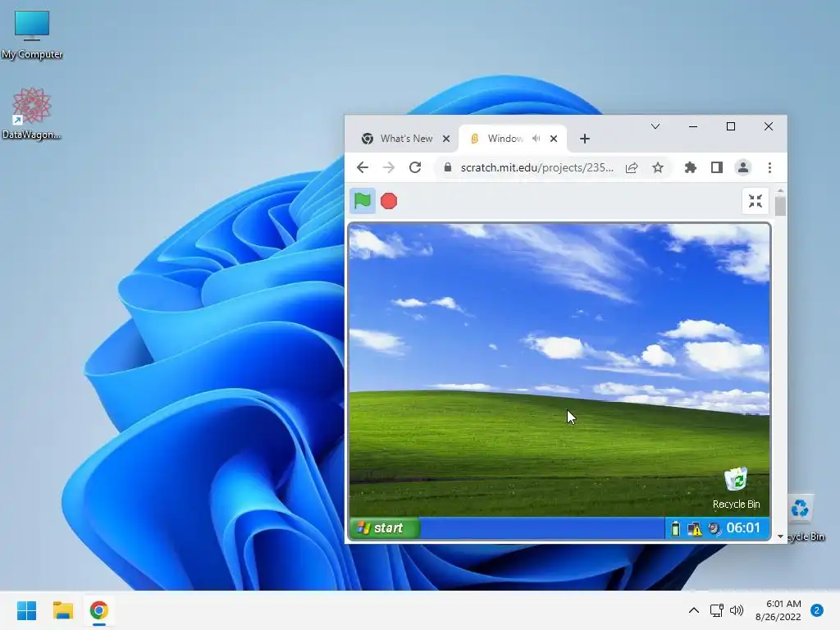Bookmark this tab with the star
The image size is (840, 630).
[x=658, y=167]
